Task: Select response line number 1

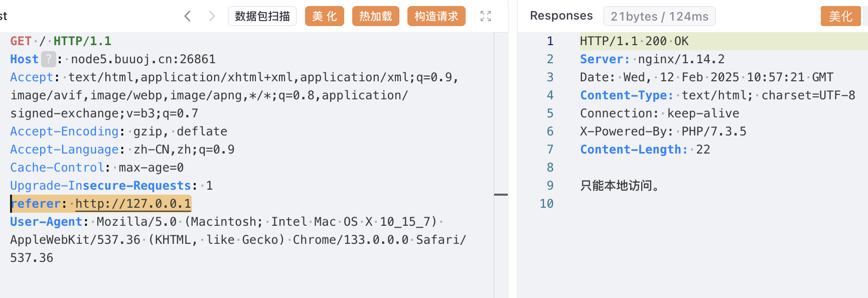Action: coord(550,41)
